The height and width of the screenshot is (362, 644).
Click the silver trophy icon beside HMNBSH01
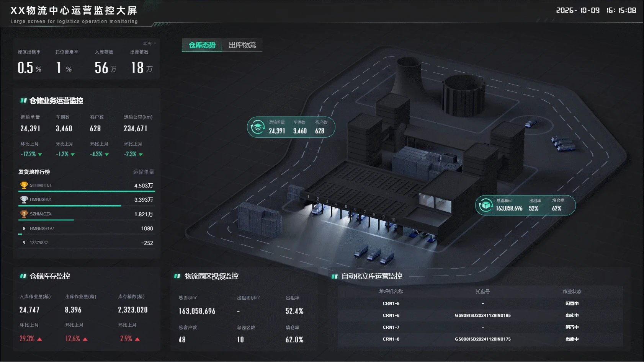24,199
